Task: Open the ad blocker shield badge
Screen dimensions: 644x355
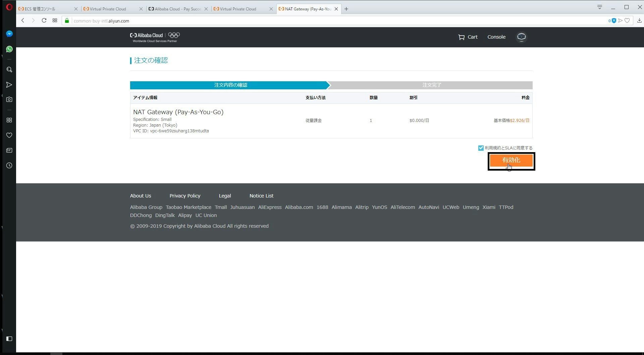Action: [613, 20]
